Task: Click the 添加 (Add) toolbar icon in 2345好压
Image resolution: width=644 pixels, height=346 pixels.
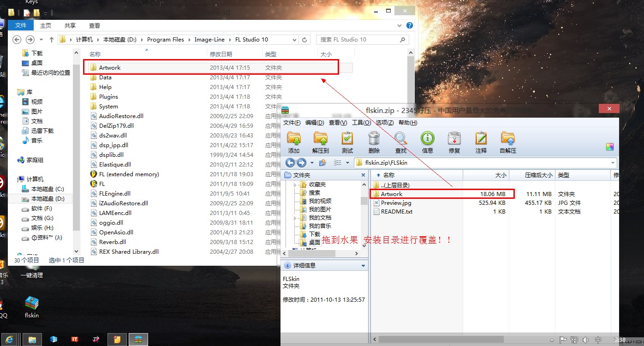Action: click(294, 138)
